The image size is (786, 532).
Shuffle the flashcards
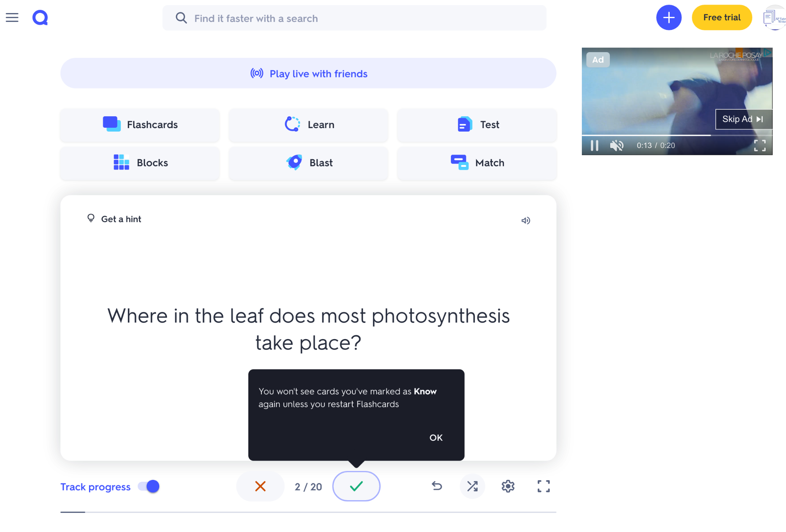click(472, 486)
